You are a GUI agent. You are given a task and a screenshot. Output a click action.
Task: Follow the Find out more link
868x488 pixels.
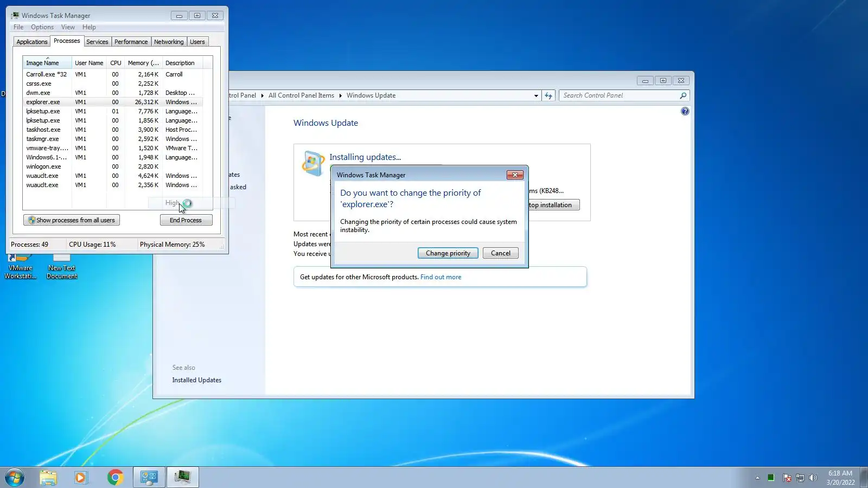point(441,277)
